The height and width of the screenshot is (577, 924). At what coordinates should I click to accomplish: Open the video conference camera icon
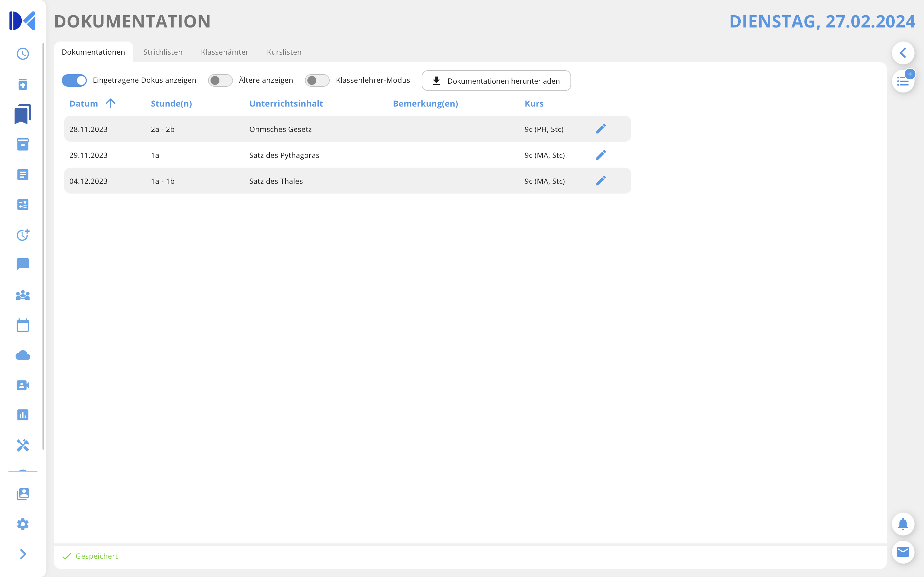pos(23,385)
